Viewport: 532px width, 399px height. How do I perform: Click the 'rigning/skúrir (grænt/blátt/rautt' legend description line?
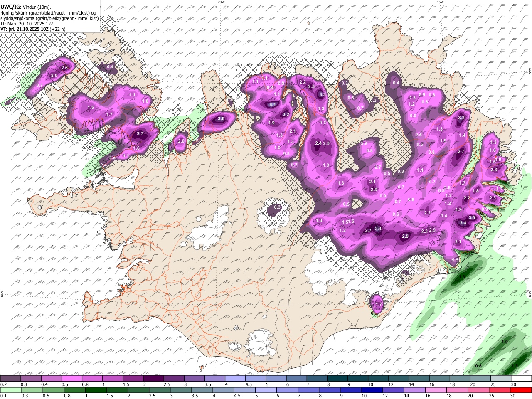point(48,13)
